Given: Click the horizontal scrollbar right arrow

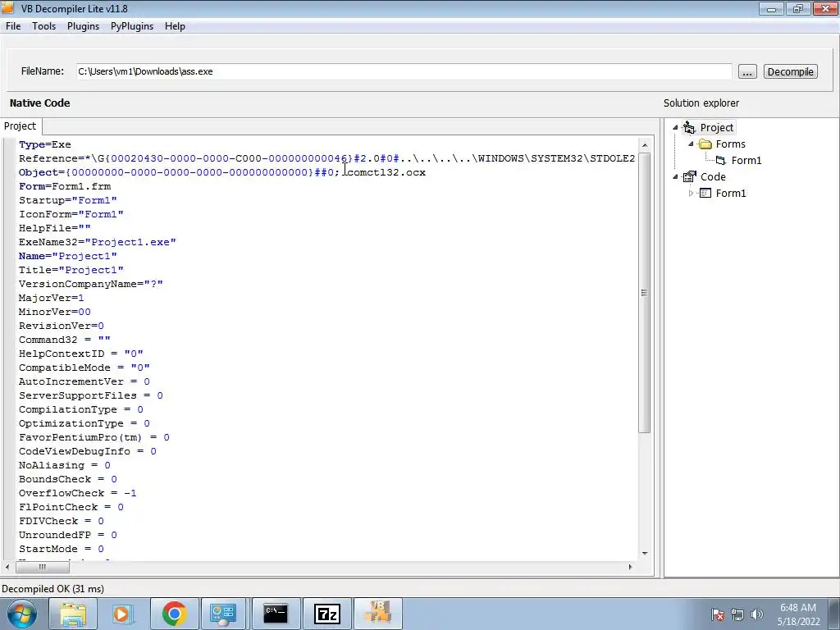Looking at the screenshot, I should [631, 566].
